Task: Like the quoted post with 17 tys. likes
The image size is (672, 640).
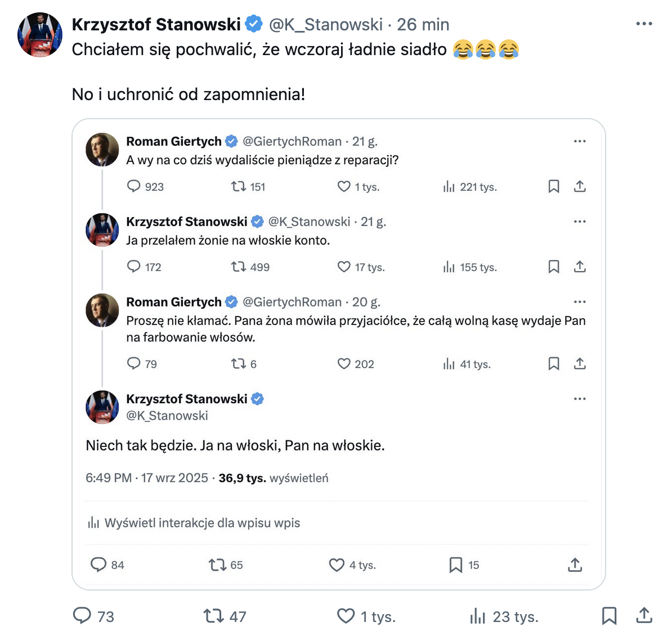Action: (x=344, y=267)
